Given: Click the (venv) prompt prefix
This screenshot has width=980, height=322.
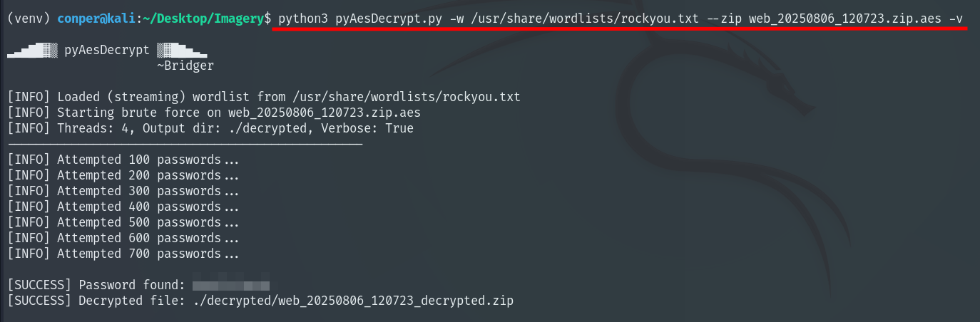Looking at the screenshot, I should [x=29, y=17].
